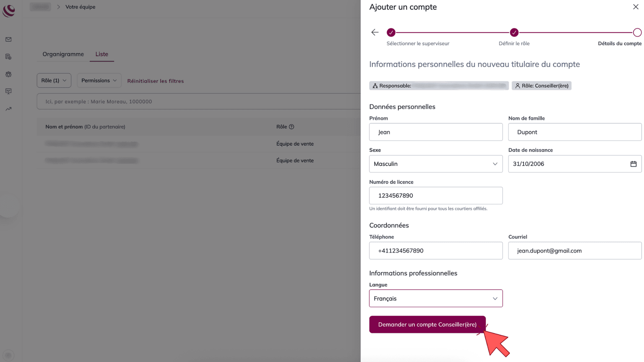Expand the Rôle (1) filter
This screenshot has width=644, height=362.
pos(54,80)
